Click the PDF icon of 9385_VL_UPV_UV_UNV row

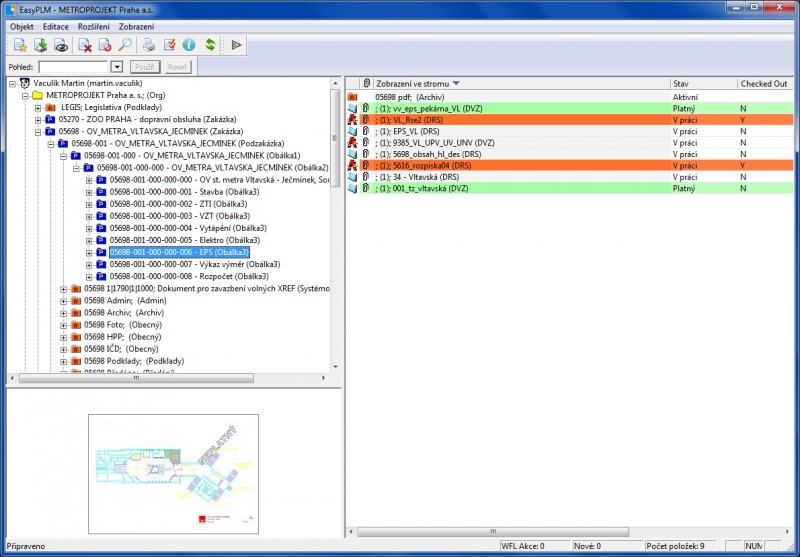click(x=352, y=142)
